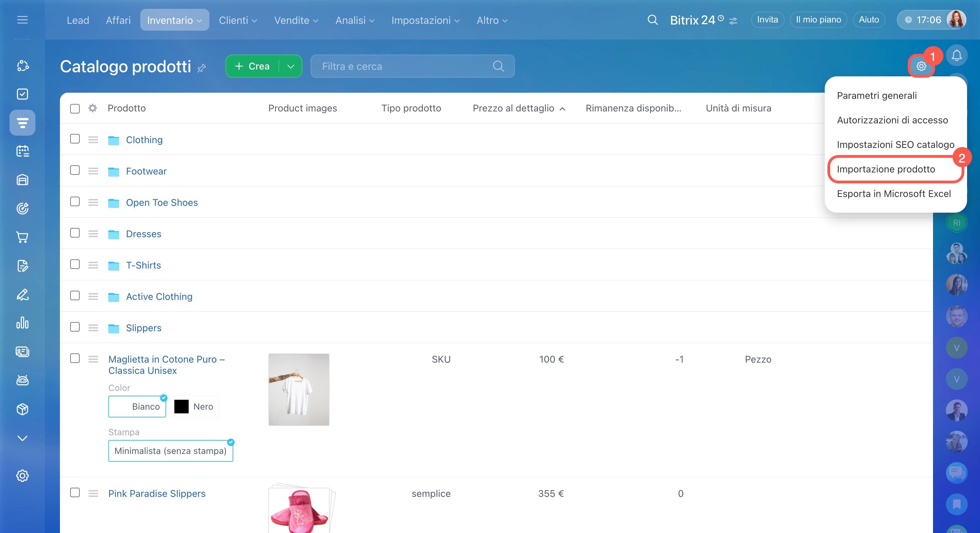
Task: Open the catalog settings gear icon
Action: 921,66
